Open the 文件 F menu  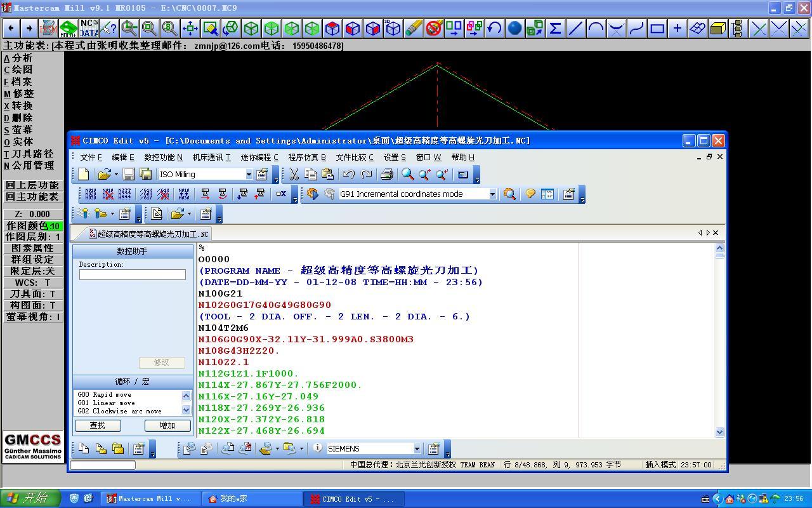[91, 157]
